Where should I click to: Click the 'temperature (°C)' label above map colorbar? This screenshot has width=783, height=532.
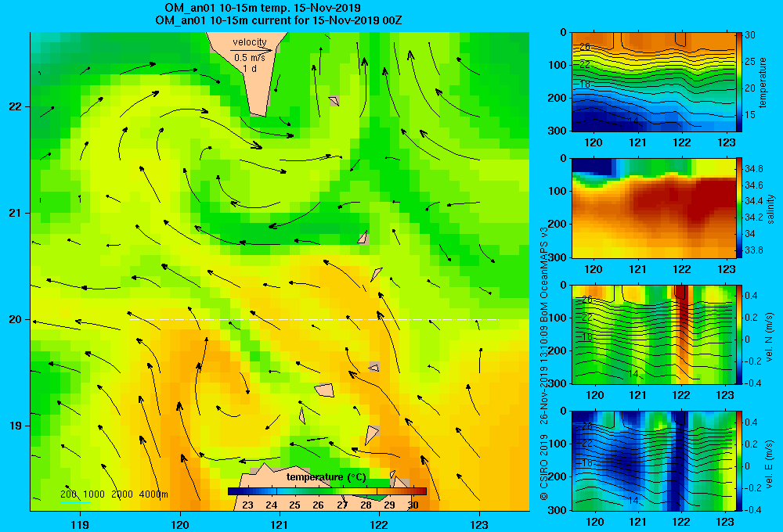[x=327, y=477]
